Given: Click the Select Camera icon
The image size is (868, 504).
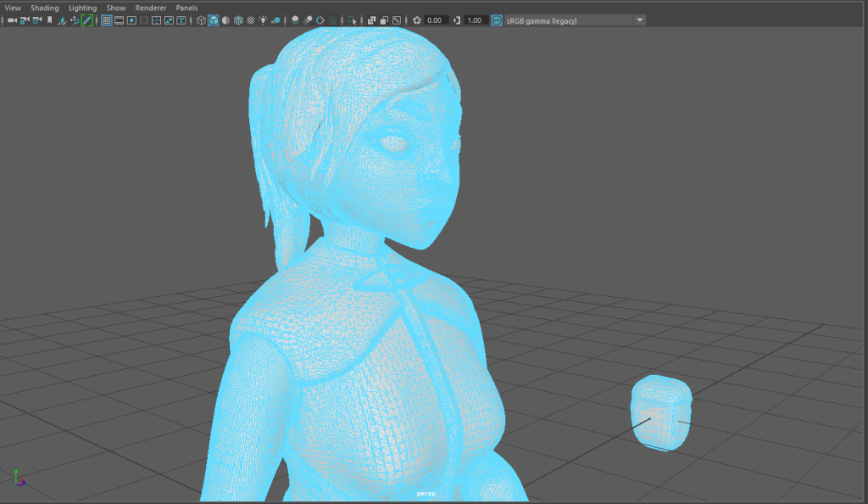Looking at the screenshot, I should (x=12, y=20).
